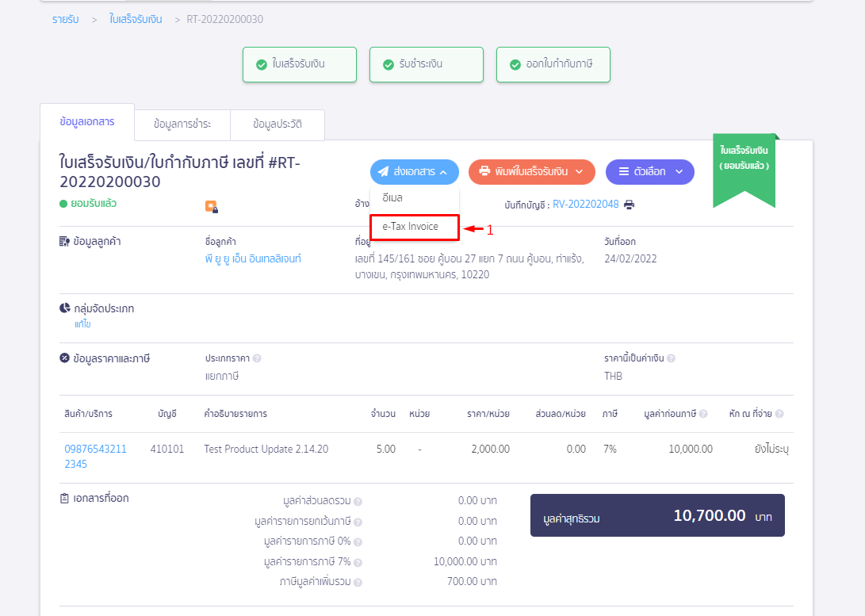Click the printer icon beside RV-202202048
The height and width of the screenshot is (616, 865).
tap(629, 205)
